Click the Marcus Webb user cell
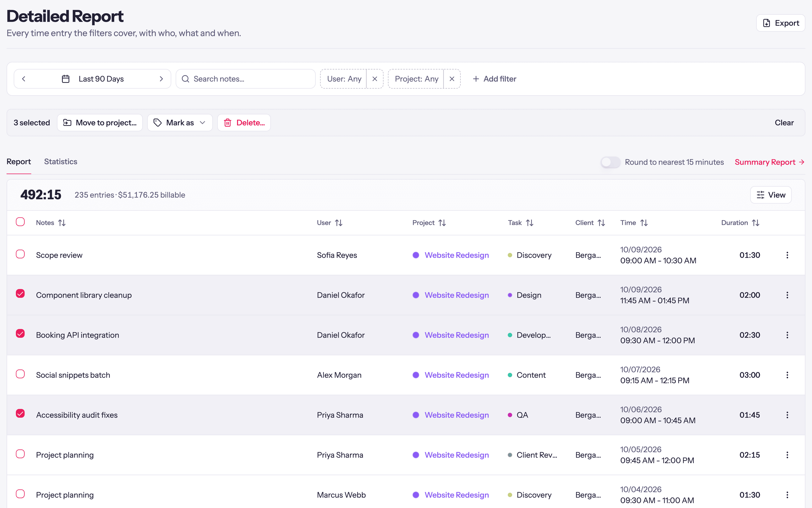The image size is (812, 508). click(341, 495)
